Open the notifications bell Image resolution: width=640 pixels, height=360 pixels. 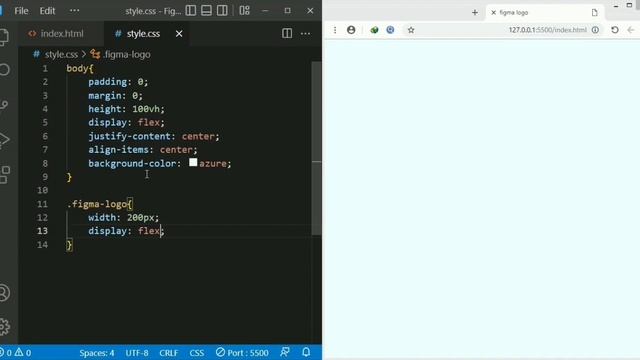pyautogui.click(x=306, y=352)
